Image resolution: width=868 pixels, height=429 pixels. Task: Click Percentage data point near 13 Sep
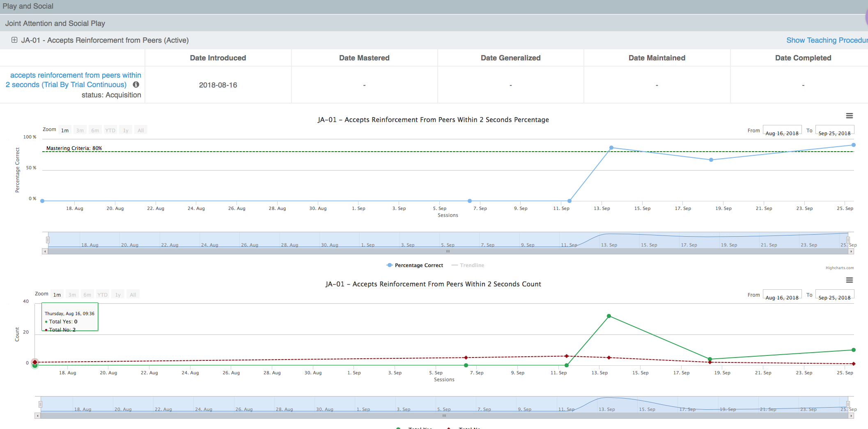point(611,148)
